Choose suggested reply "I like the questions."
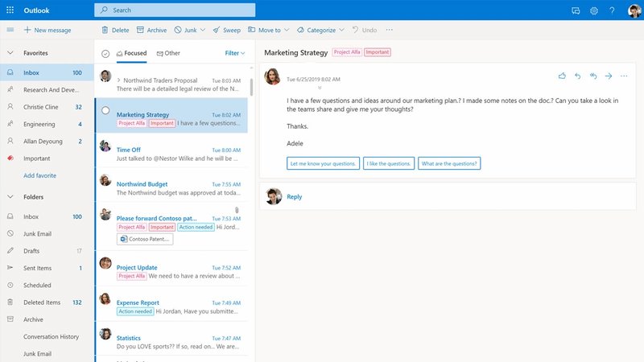Screen dimensions: 644x362 [x=390, y=163]
